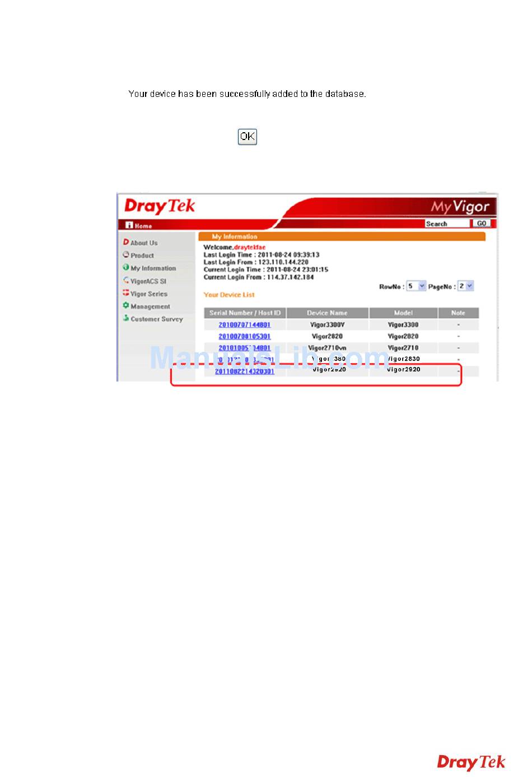Screen dimensions: 532x777
Task: Click the DrayTek logo in header
Action: 160,206
